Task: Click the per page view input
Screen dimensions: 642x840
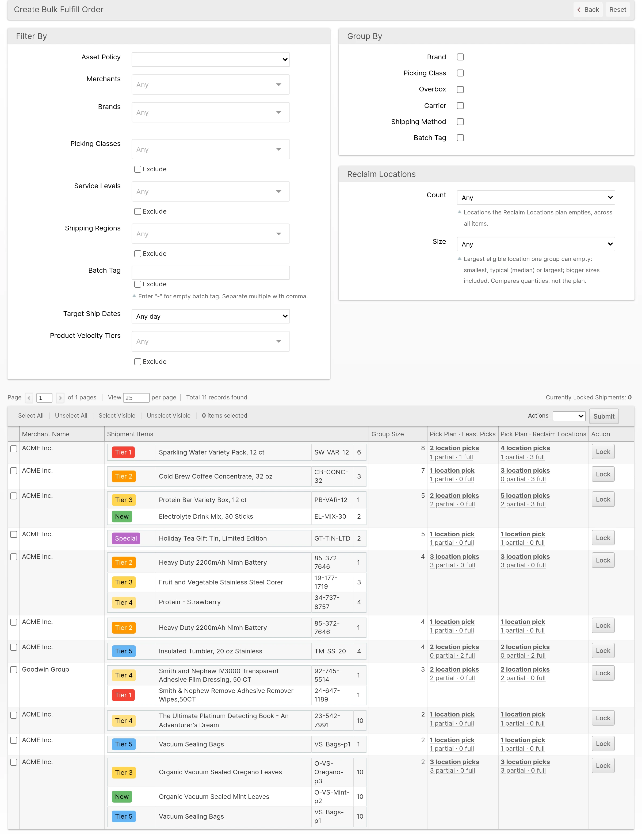Action: click(x=136, y=398)
